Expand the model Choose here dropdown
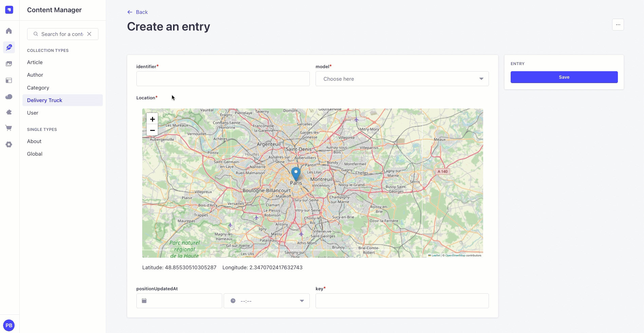This screenshot has height=333, width=644. [x=402, y=79]
